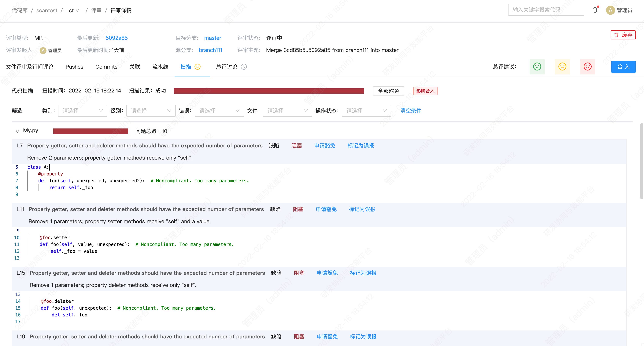The width and height of the screenshot is (644, 346).
Task: Click the 废弃 trash button
Action: coord(623,35)
